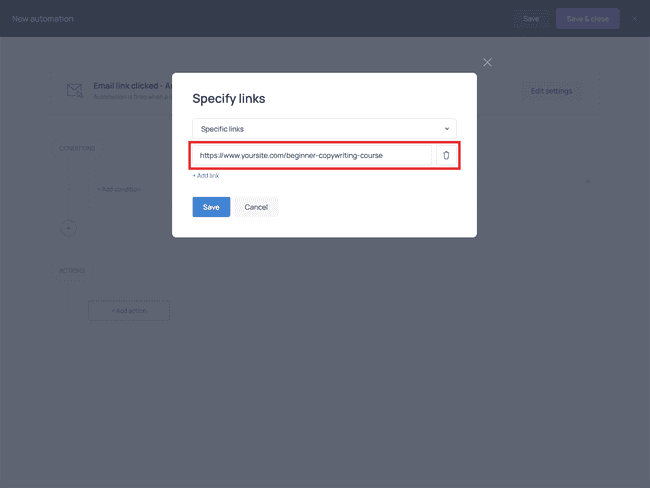Click + Add condition
Screen dimensions: 650x488
point(119,189)
